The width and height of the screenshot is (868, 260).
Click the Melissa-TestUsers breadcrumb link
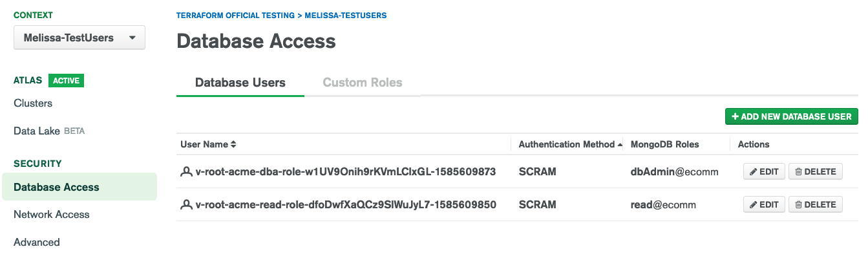[346, 15]
